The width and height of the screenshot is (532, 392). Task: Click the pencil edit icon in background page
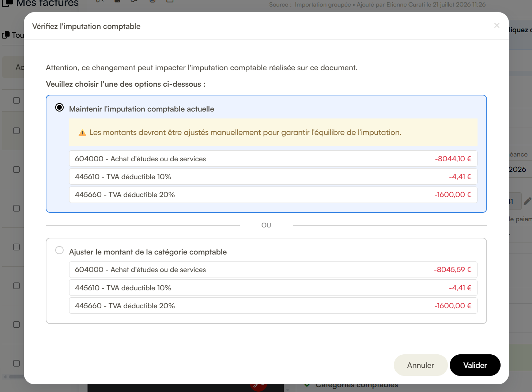(x=527, y=201)
